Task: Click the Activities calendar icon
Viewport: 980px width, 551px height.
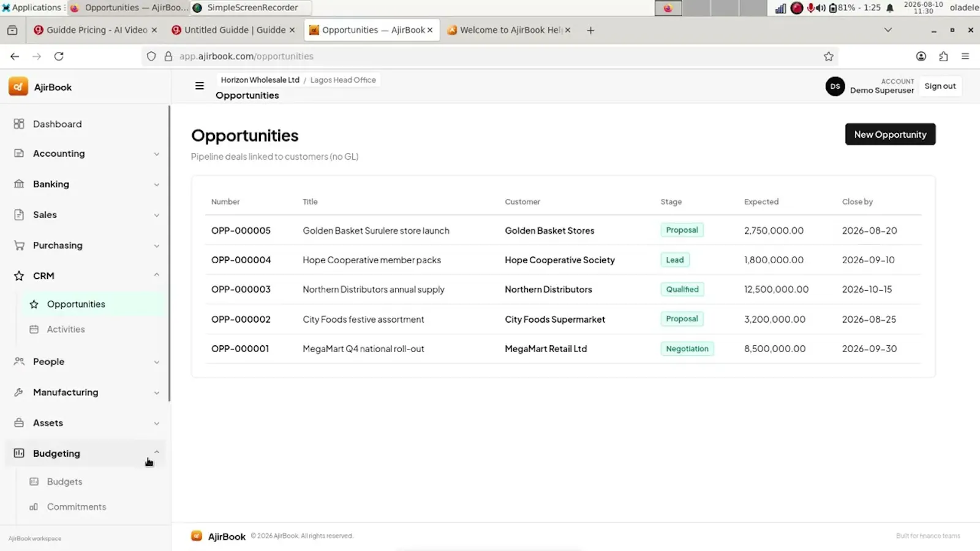Action: coord(34,329)
